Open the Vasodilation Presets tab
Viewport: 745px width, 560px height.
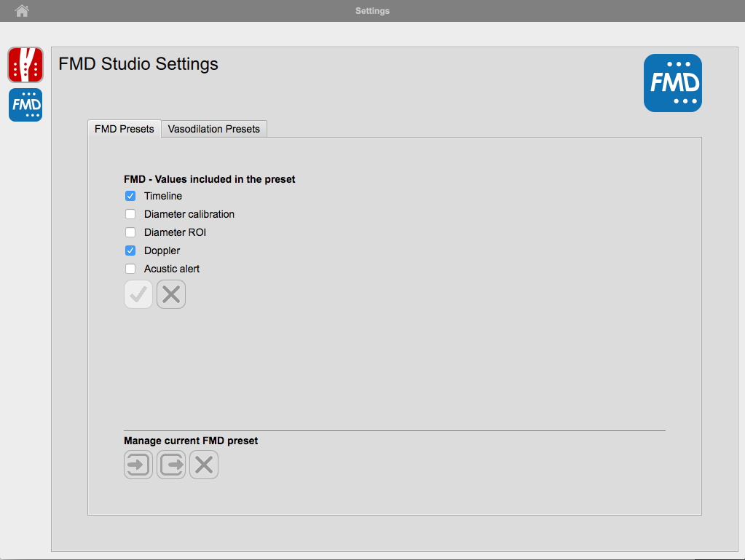click(214, 129)
